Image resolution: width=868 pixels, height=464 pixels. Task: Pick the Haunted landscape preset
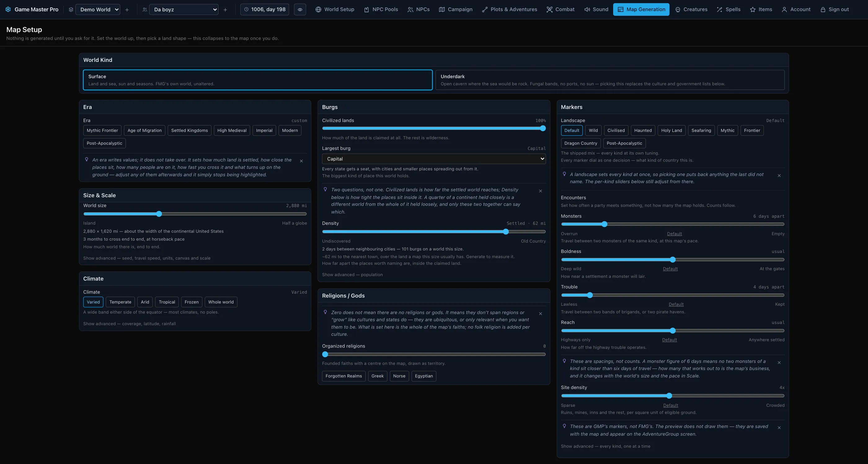pyautogui.click(x=643, y=130)
